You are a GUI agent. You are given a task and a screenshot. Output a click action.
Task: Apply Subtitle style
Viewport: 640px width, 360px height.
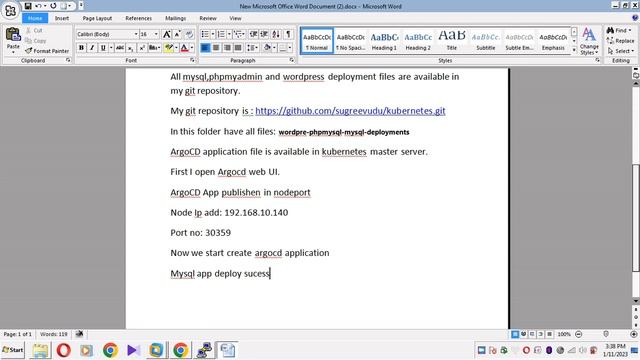click(486, 40)
